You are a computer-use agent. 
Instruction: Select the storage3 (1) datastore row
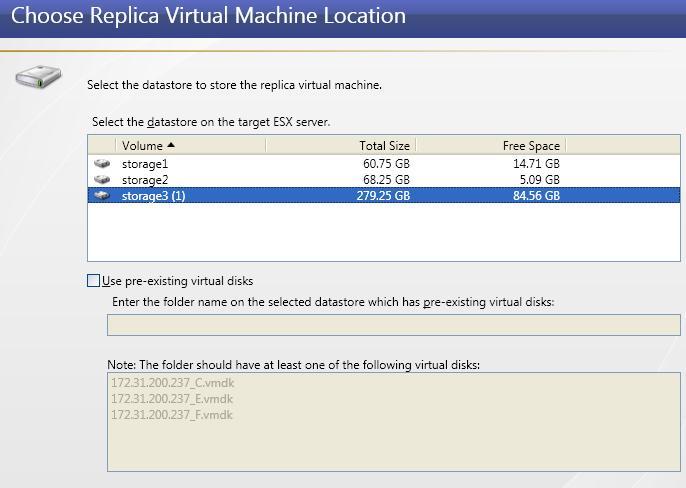coord(384,195)
